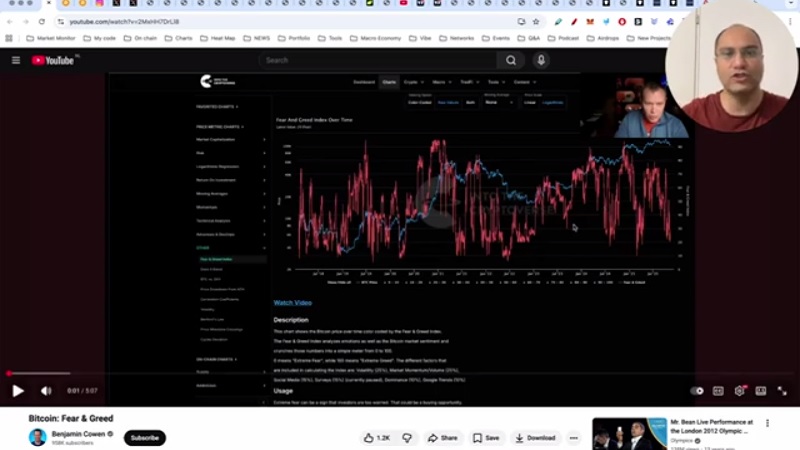Image resolution: width=800 pixels, height=450 pixels.
Task: Type in the YouTube search field
Action: (x=380, y=60)
